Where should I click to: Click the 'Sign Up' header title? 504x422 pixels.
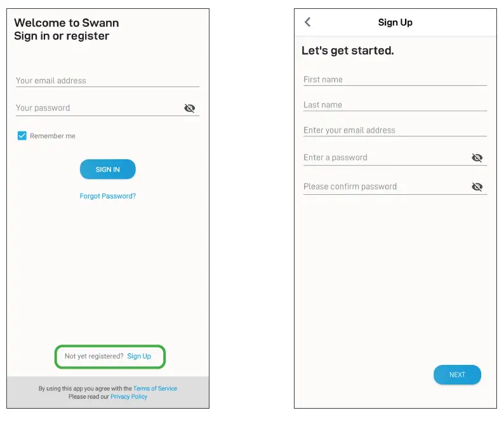395,22
